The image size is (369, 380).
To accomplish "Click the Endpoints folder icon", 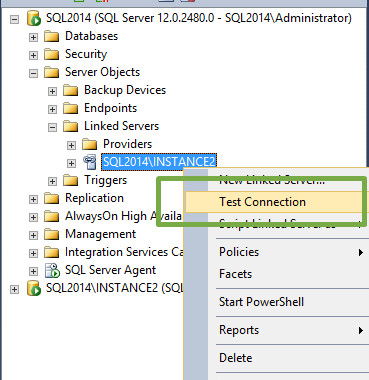I will (71, 108).
